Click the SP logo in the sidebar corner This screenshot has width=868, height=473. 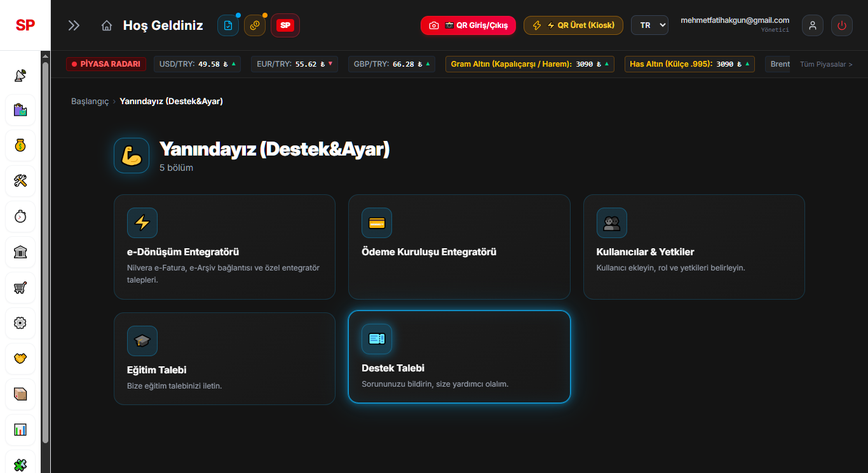click(x=25, y=25)
